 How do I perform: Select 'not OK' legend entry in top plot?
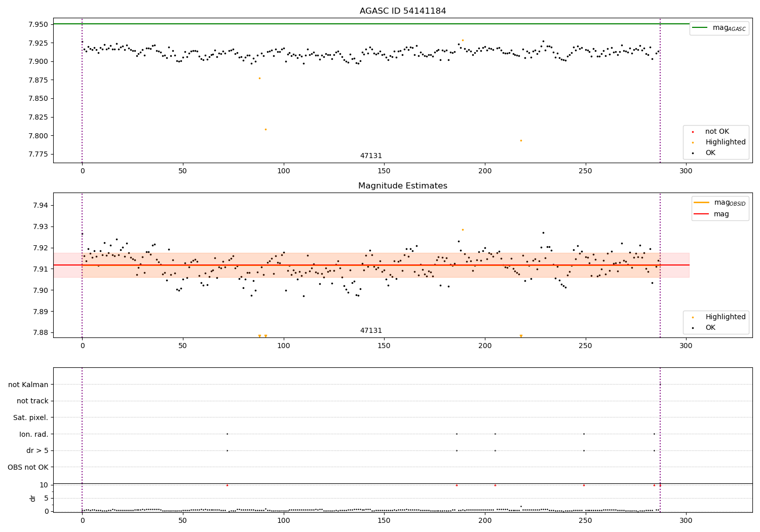[717, 132]
